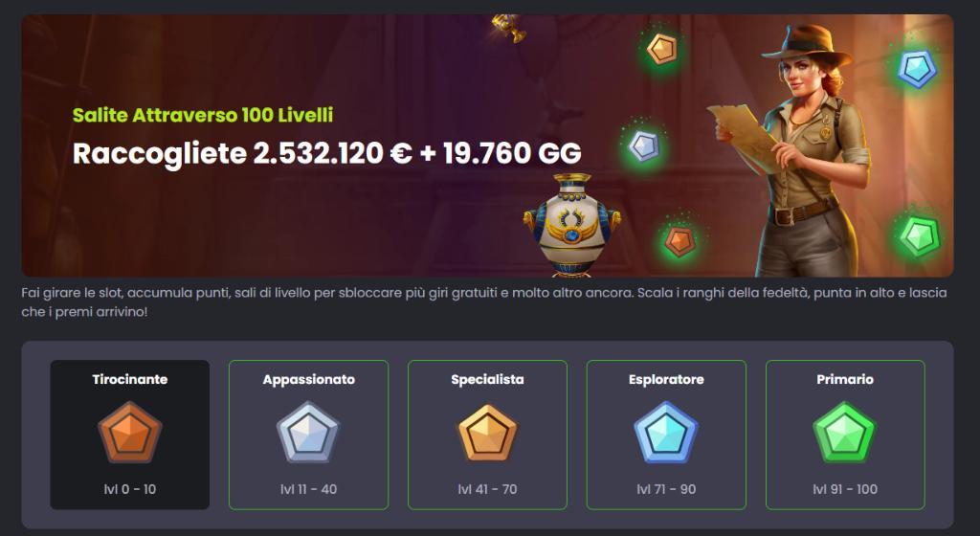Select the Tirocinante level tab
The height and width of the screenshot is (536, 980).
pos(130,435)
